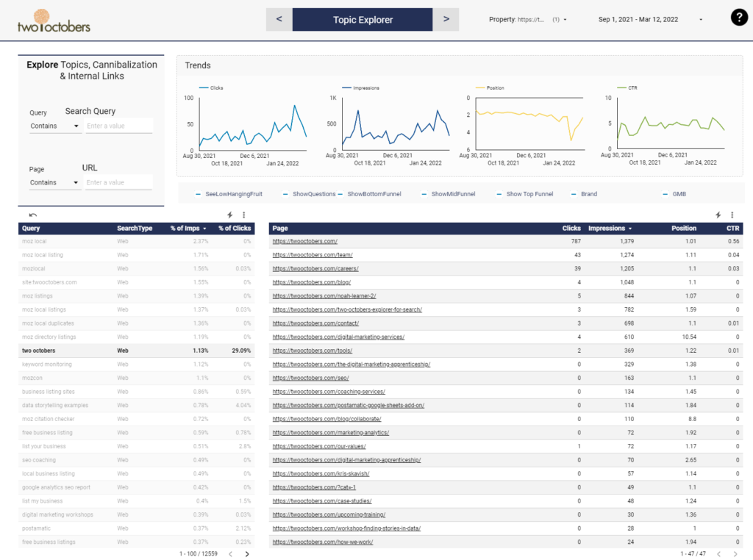Click the Position column header
This screenshot has height=560, width=753.
tap(684, 229)
